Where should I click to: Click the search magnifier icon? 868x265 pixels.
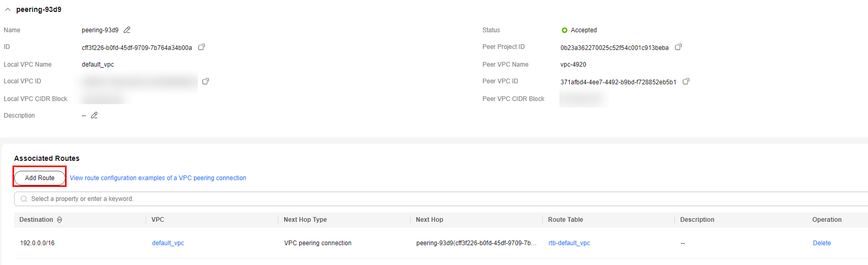(x=24, y=199)
